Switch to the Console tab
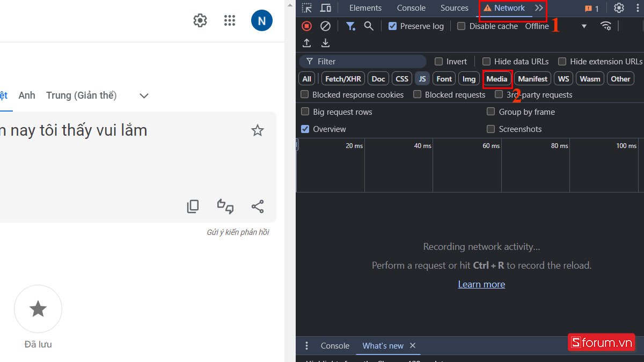 [411, 8]
